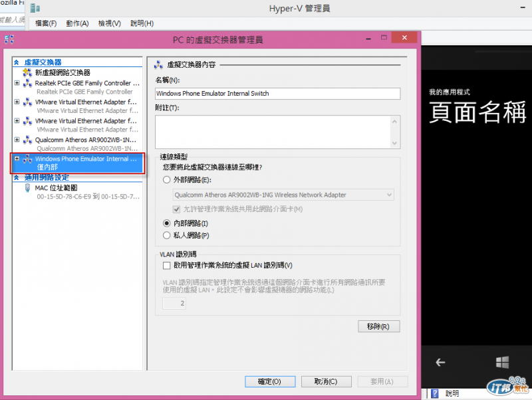This screenshot has width=532, height=400.
Task: Click the gray Qualcomm Atheros AR9002WB-1N subtext
Action: pos(88,148)
